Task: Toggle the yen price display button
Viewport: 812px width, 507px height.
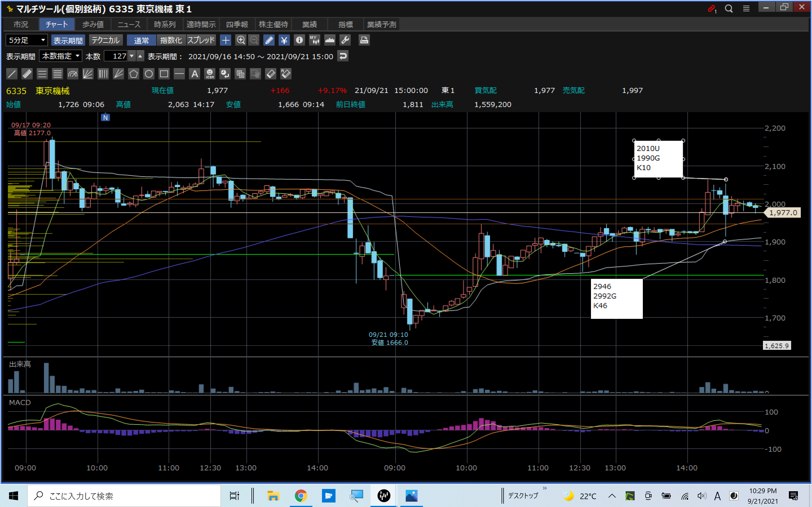Action: tap(284, 40)
